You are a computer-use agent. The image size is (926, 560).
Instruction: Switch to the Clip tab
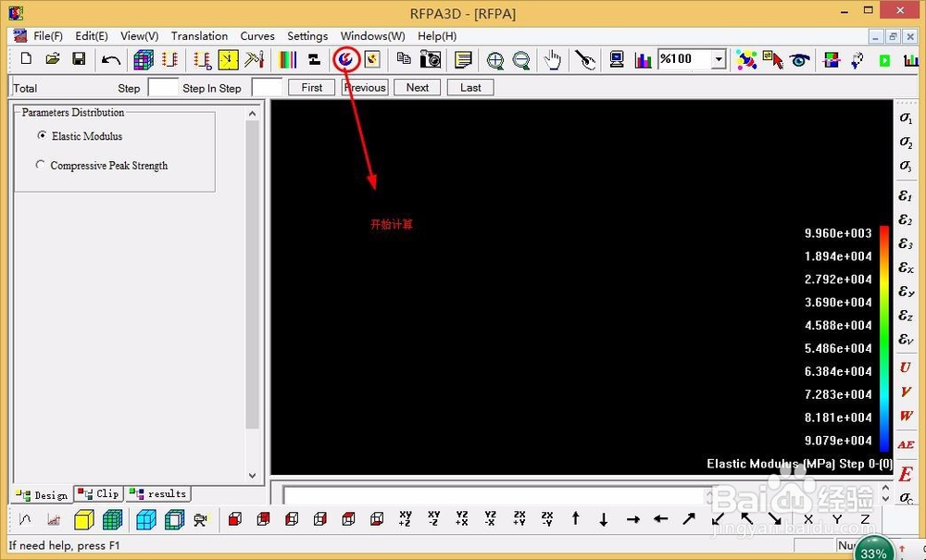click(99, 494)
